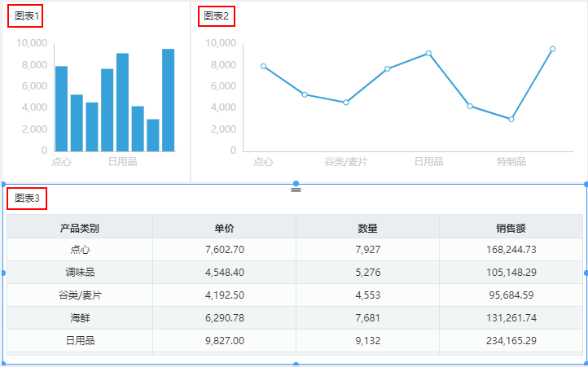The height and width of the screenshot is (367, 588).
Task: Click the 105,148.29 sales cell
Action: click(x=511, y=272)
